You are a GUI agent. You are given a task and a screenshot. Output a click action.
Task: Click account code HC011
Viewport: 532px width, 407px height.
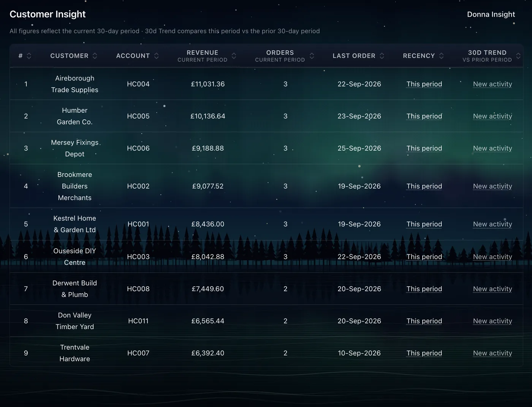[x=138, y=321]
